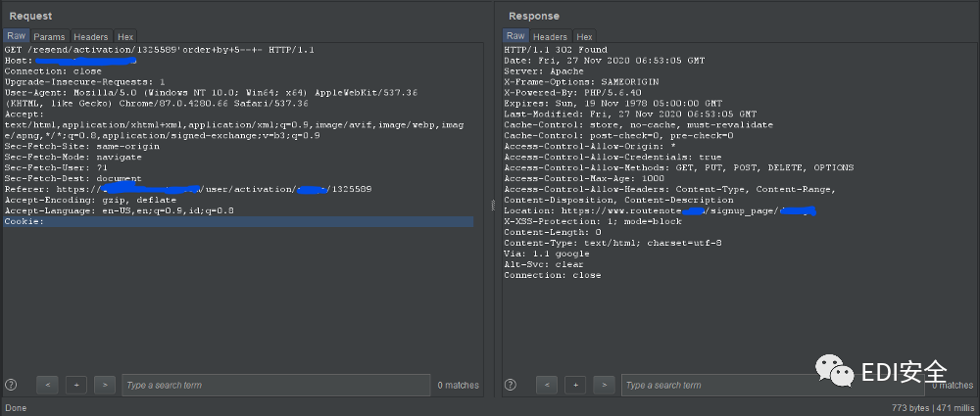Click the Upgrade-Insecure-Requests: 1 line
Screen dimensions: 980x416
point(85,82)
